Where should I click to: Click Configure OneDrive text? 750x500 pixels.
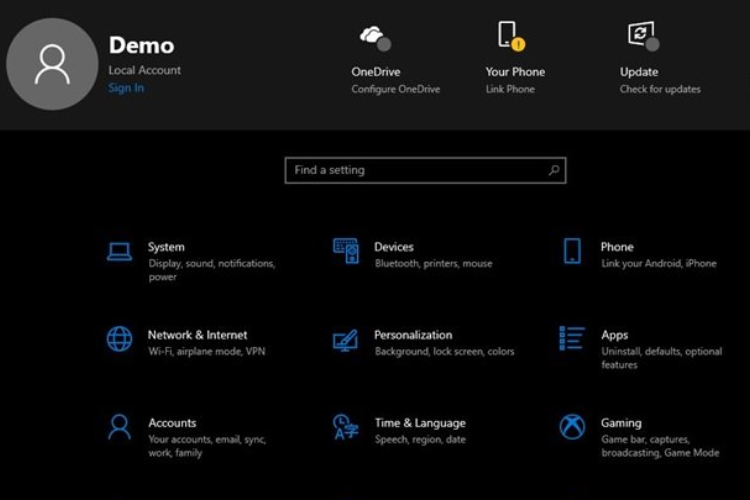[x=395, y=89]
